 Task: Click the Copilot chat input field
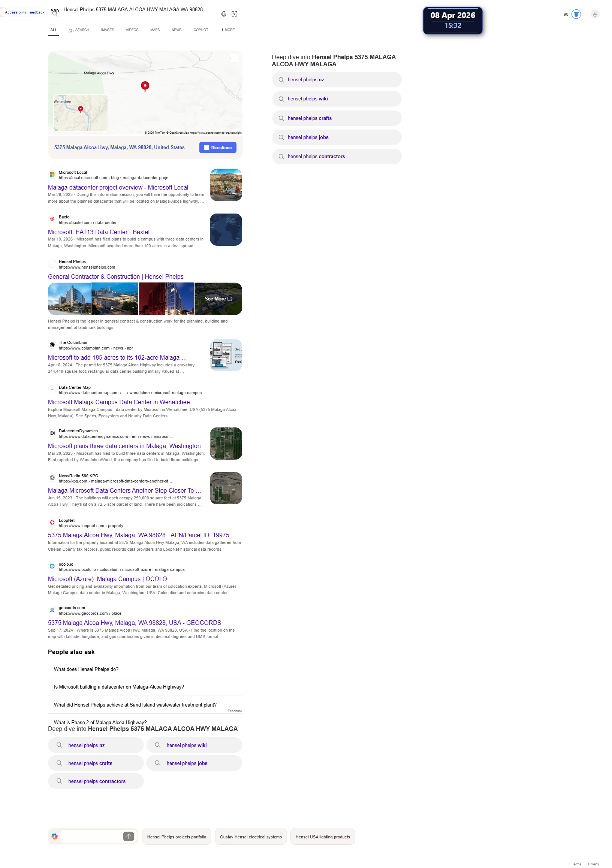91,836
